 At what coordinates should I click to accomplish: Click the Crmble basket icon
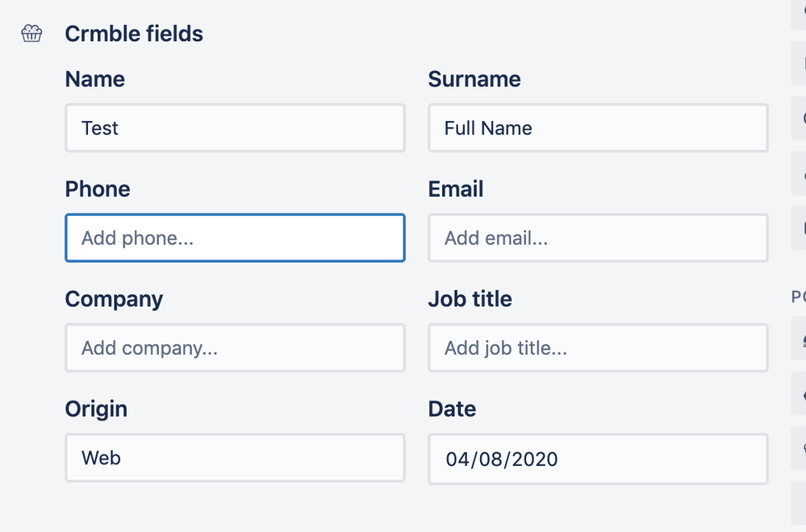pyautogui.click(x=31, y=34)
